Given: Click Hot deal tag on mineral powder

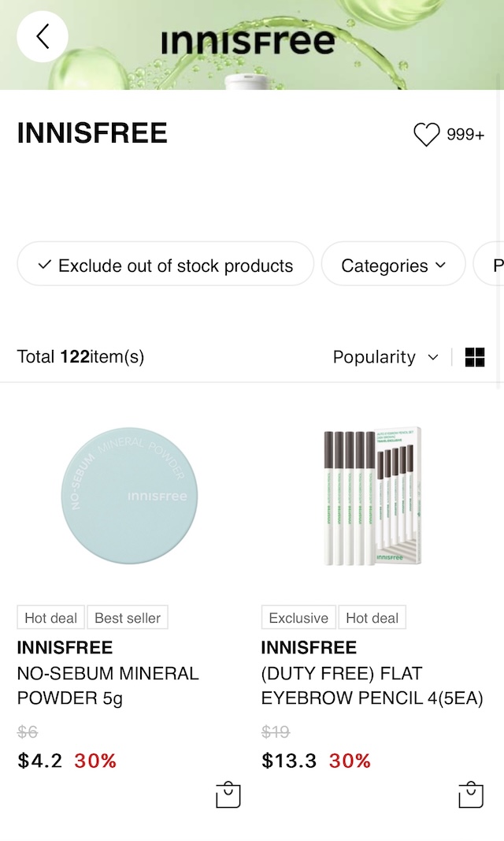Looking at the screenshot, I should coord(51,617).
